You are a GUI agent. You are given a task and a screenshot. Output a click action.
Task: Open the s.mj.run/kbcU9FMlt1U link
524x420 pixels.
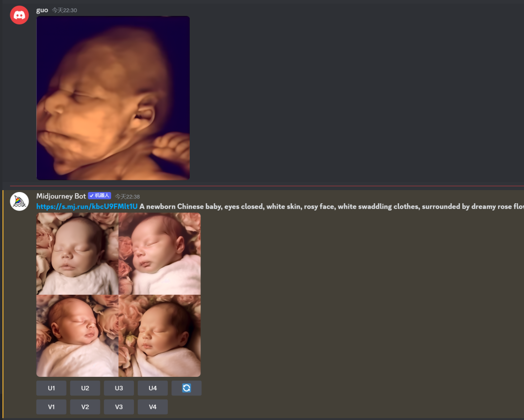click(x=87, y=207)
